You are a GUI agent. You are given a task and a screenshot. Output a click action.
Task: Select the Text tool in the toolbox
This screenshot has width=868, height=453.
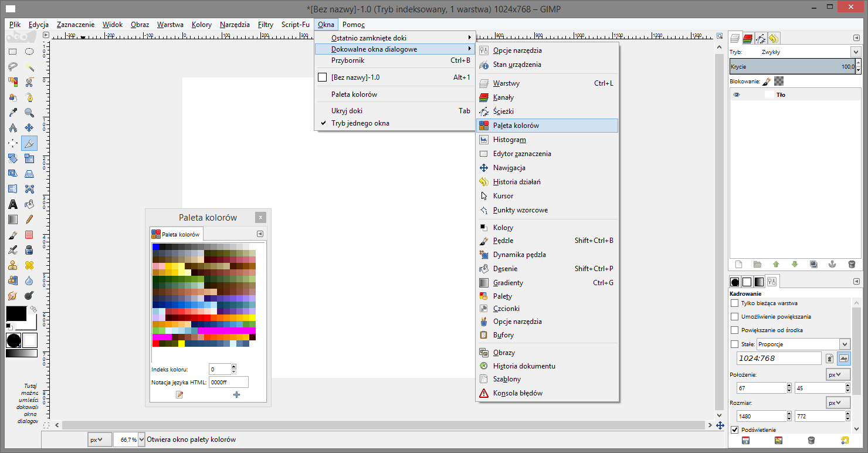(x=12, y=204)
